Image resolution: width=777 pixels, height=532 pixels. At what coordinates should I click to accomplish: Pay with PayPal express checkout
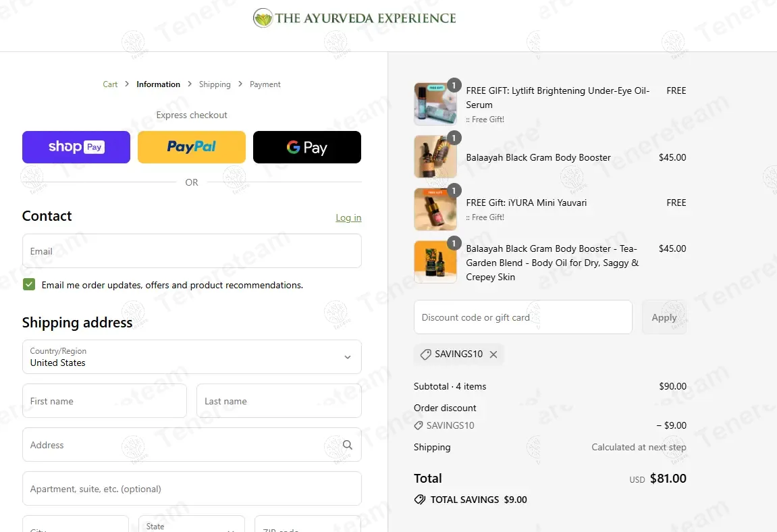(x=192, y=147)
